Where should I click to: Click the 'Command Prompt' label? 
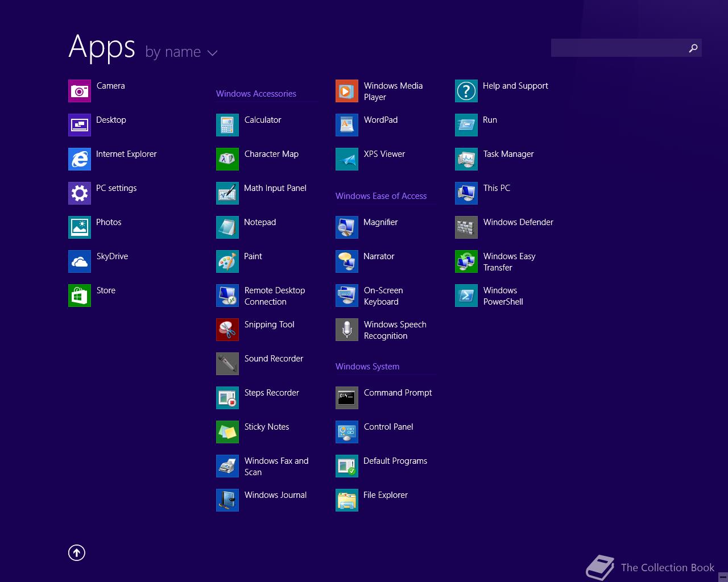(398, 393)
